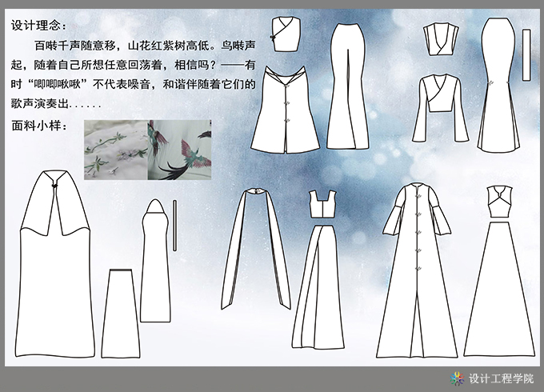Select the mandarin-collar long cape sketch
This screenshot has width=544, height=392.
coord(55,264)
